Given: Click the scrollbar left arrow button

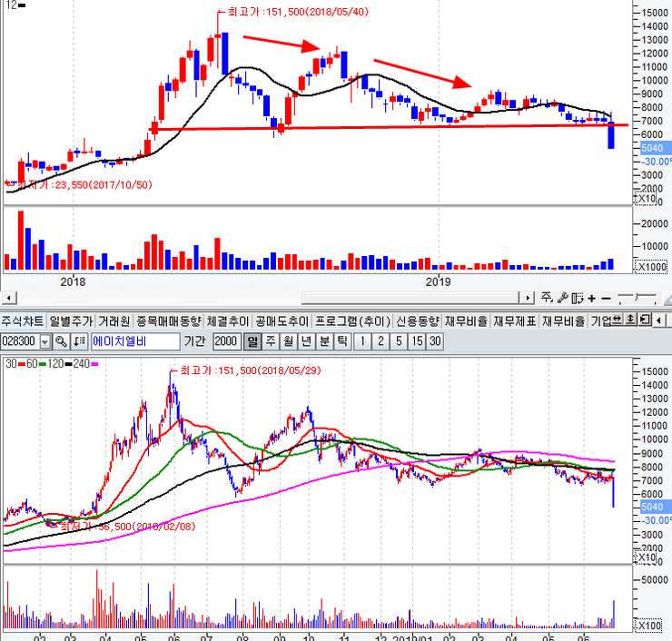Looking at the screenshot, I should 8,298.
